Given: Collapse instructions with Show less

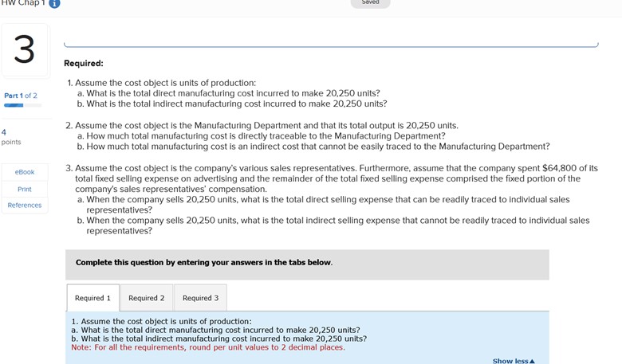Looking at the screenshot, I should (514, 361).
